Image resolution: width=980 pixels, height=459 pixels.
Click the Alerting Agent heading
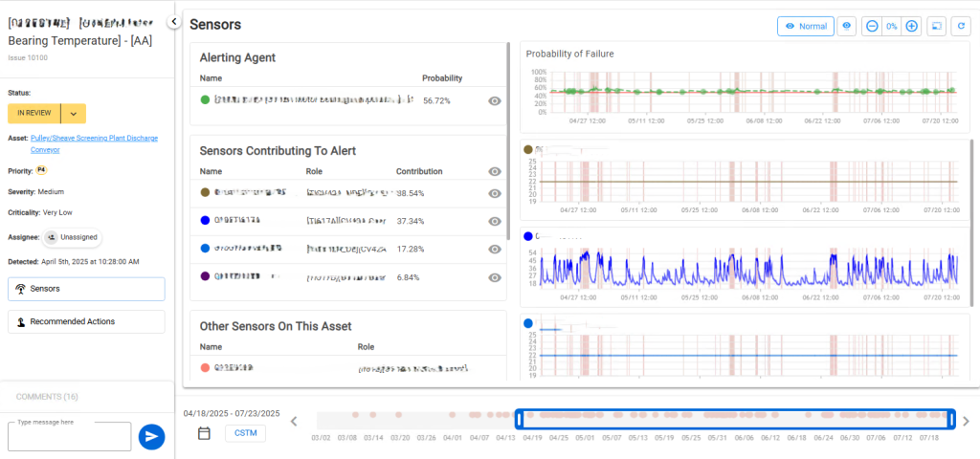237,57
